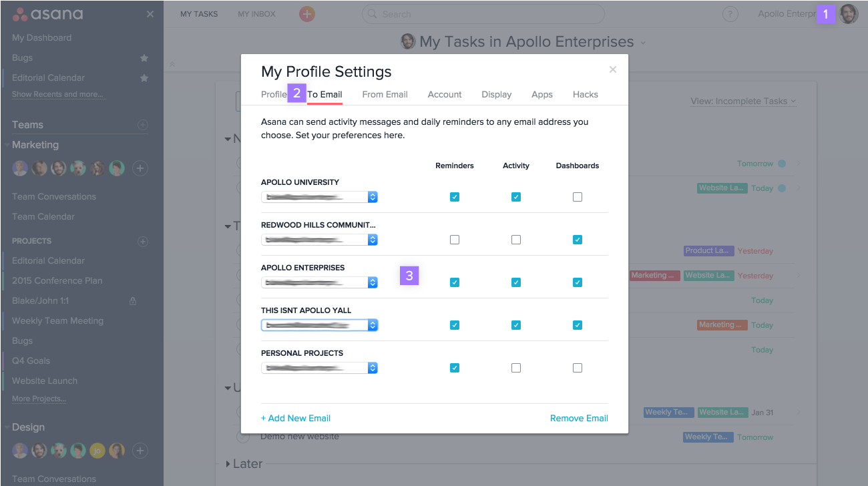Open the user profile avatar menu

(849, 14)
